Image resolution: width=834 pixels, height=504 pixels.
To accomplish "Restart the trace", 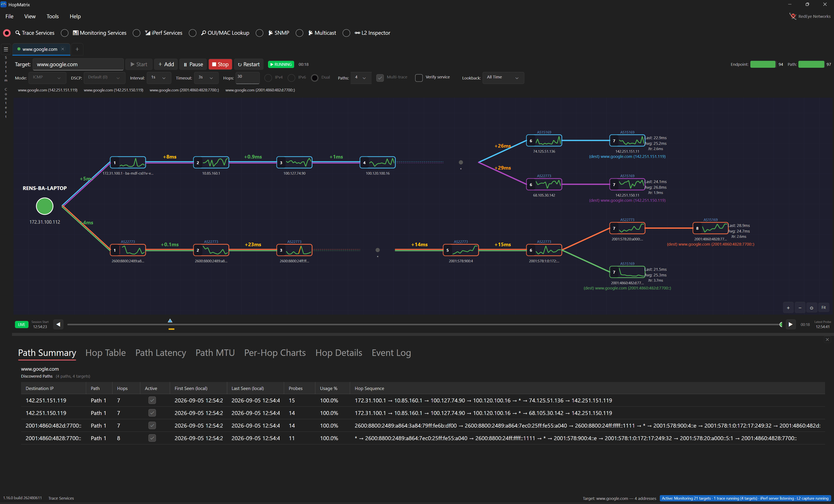I will (x=249, y=64).
